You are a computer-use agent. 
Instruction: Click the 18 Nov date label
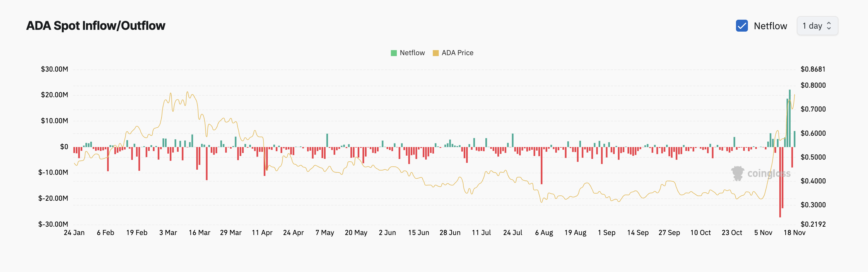(x=794, y=233)
